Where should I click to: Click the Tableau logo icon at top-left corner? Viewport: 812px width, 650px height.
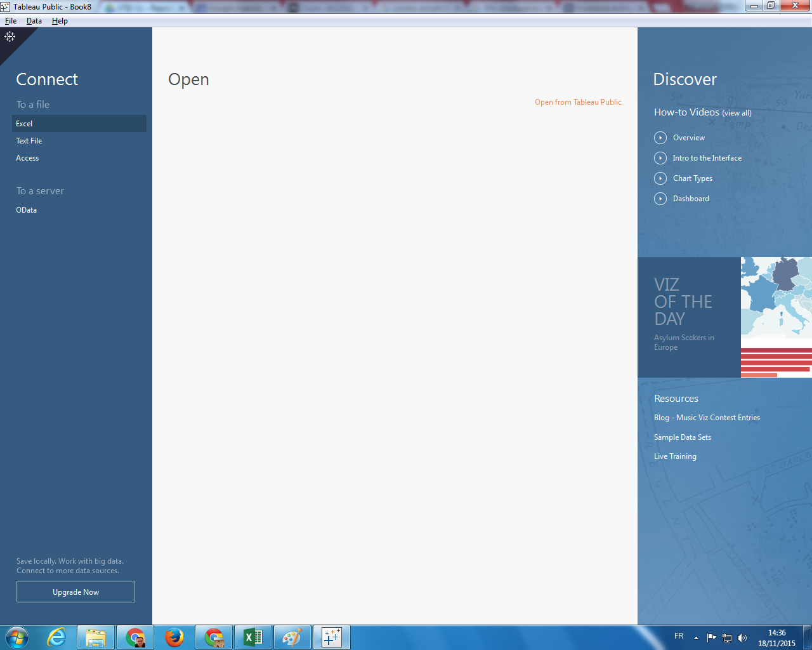(x=10, y=36)
